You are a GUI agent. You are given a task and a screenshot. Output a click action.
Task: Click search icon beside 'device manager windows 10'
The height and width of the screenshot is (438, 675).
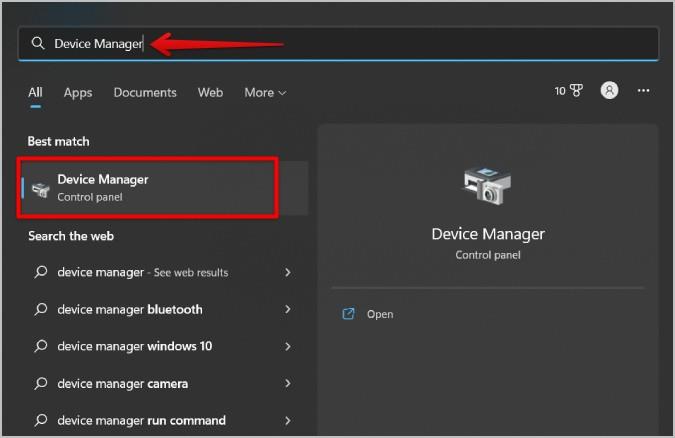[41, 346]
